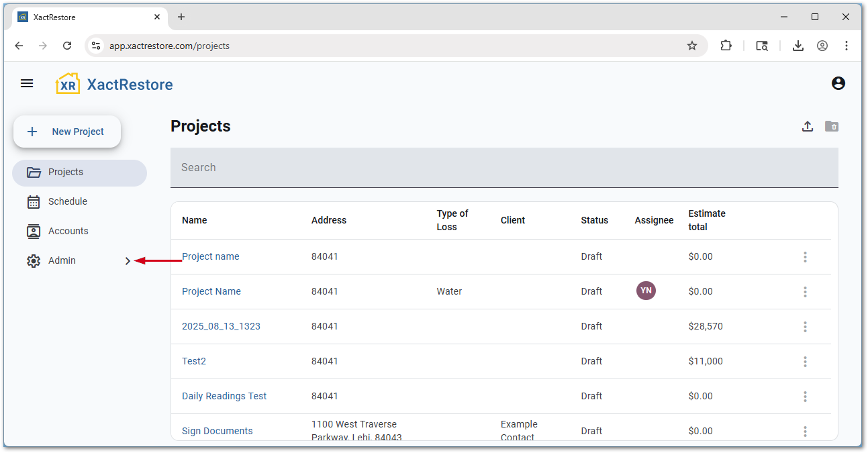Click into the projects Search field
The height and width of the screenshot is (453, 868).
pos(503,167)
